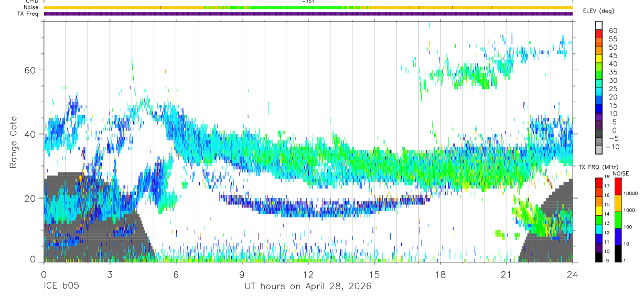Screen dimensions: 644x297
Task: Click the "UT hours on April 28, 2026" label
Action: 308,286
